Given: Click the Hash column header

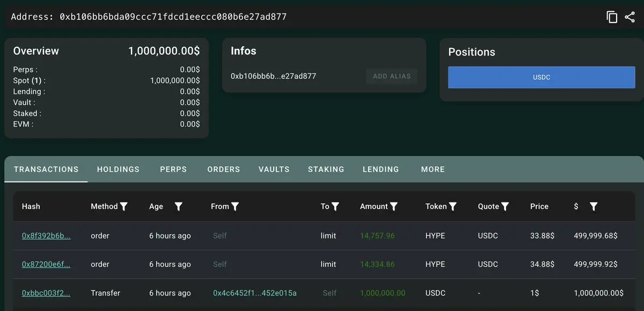Looking at the screenshot, I should [31, 206].
